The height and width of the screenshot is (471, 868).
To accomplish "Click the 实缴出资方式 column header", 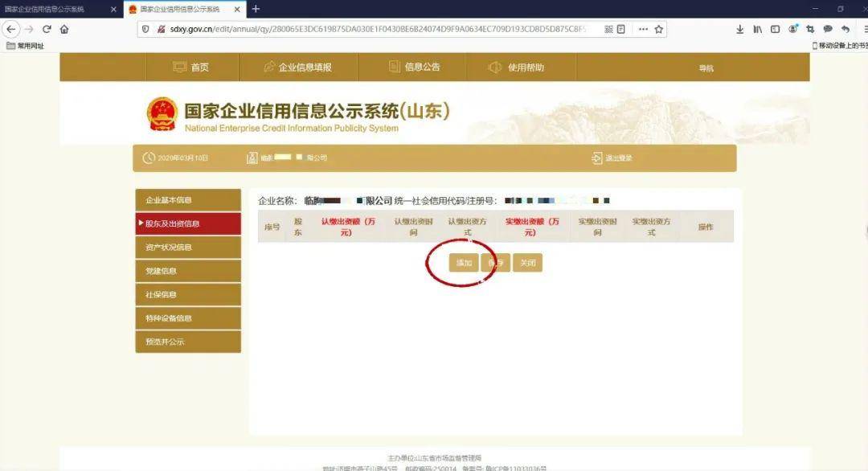I will click(x=652, y=227).
